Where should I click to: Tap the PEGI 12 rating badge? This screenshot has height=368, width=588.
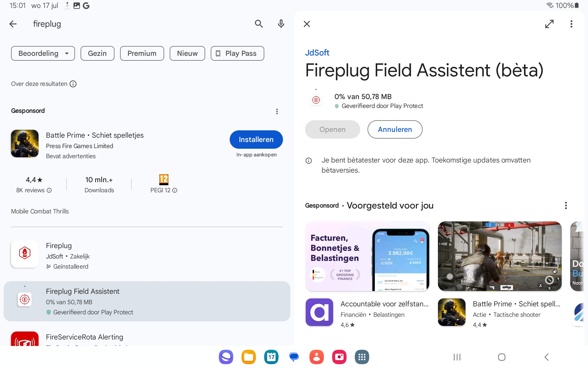[164, 180]
